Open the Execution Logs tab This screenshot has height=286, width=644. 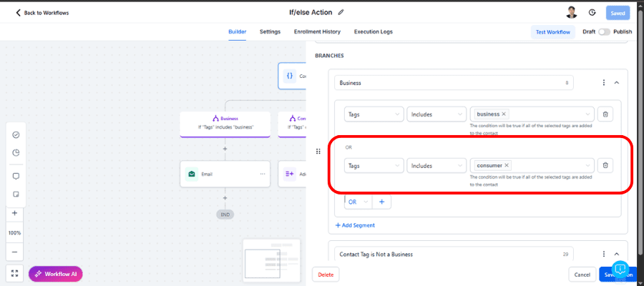[371, 31]
